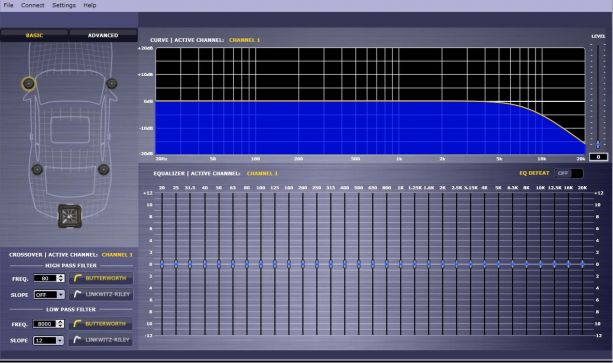Open the Connect menu
This screenshot has height=363, width=613.
click(x=32, y=5)
